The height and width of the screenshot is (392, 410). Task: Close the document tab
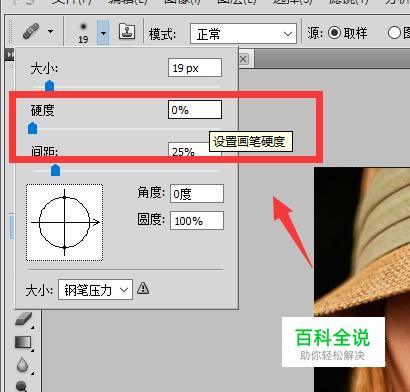[x=243, y=59]
